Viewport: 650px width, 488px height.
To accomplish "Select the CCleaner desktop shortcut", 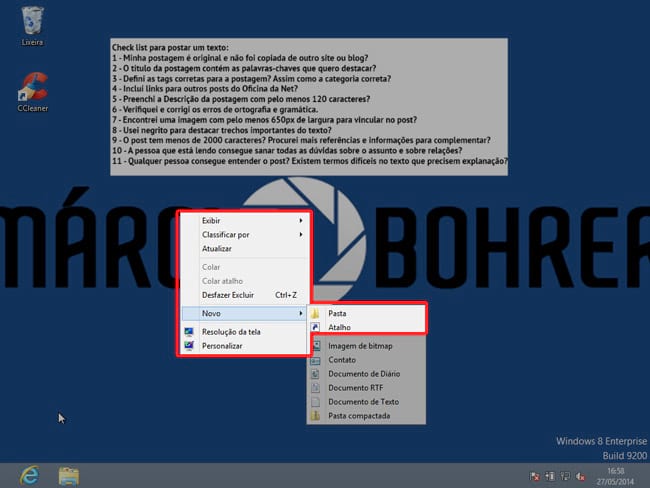I will pyautogui.click(x=33, y=87).
